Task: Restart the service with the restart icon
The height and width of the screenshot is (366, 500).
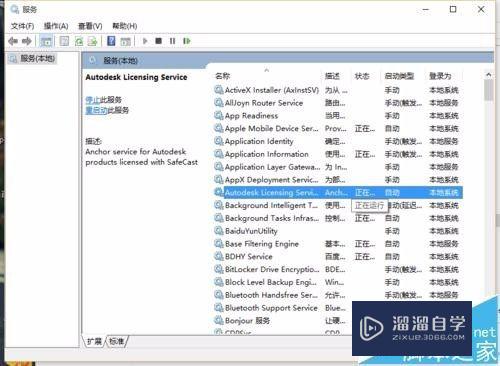Action: click(x=187, y=41)
